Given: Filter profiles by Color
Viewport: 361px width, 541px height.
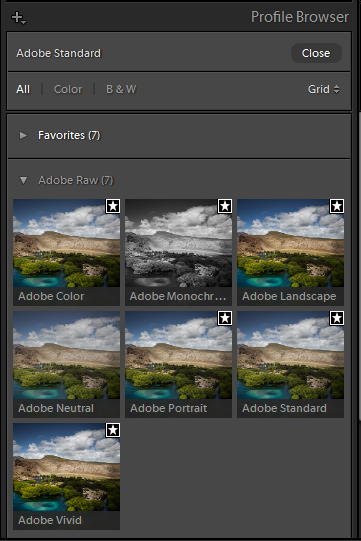Looking at the screenshot, I should 68,89.
